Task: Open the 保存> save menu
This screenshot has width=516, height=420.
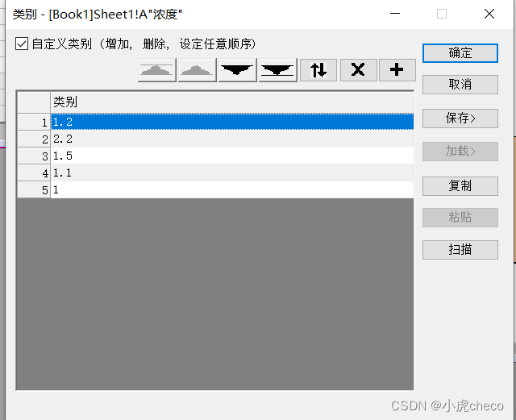Action: pyautogui.click(x=460, y=119)
